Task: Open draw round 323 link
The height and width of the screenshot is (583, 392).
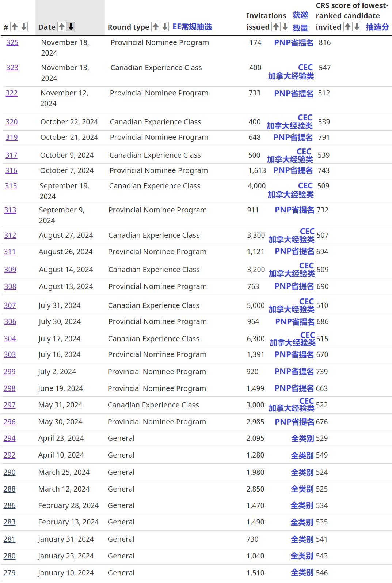Action: [x=12, y=68]
